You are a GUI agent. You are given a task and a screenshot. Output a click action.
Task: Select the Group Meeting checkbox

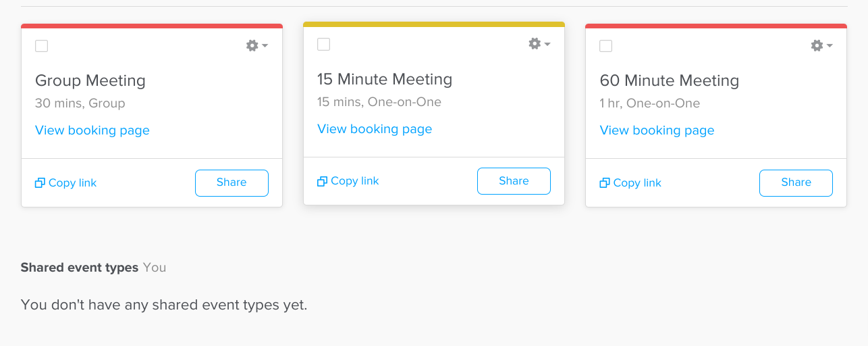click(x=42, y=46)
